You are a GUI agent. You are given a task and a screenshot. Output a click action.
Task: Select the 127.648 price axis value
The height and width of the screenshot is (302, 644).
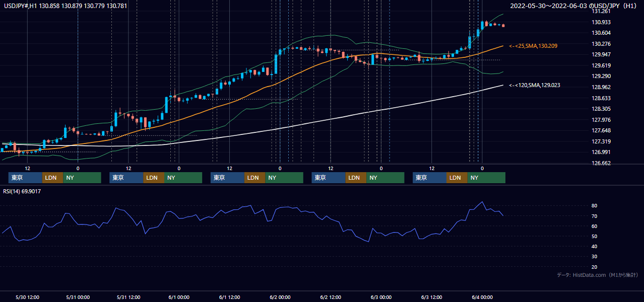point(602,131)
